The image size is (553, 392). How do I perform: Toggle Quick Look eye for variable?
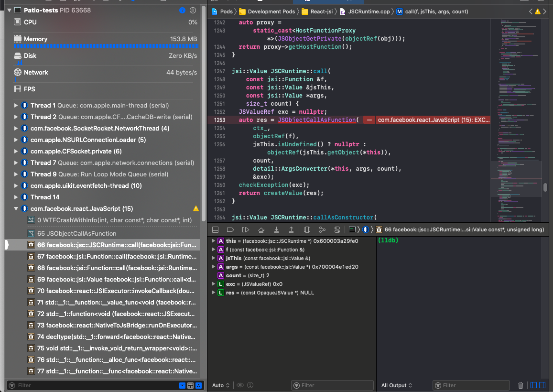coord(240,385)
